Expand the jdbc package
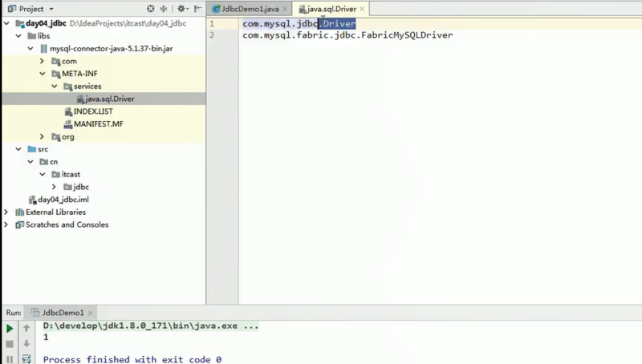 click(x=55, y=187)
